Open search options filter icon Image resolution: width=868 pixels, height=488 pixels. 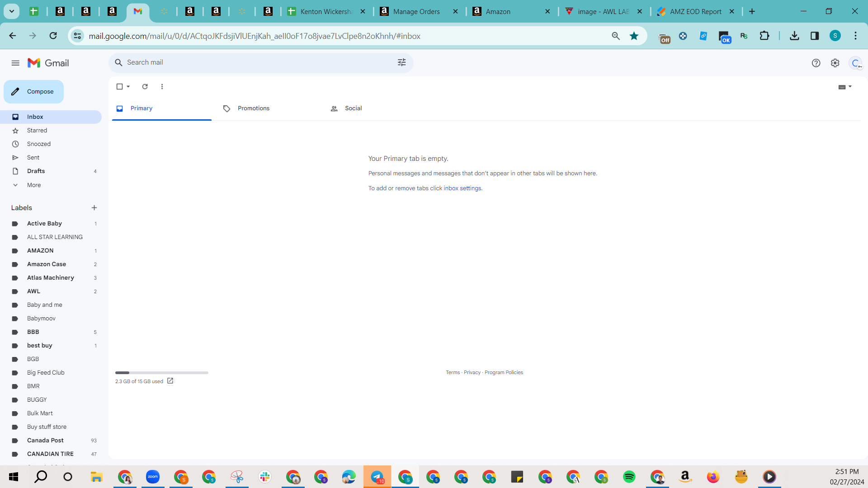(x=401, y=62)
